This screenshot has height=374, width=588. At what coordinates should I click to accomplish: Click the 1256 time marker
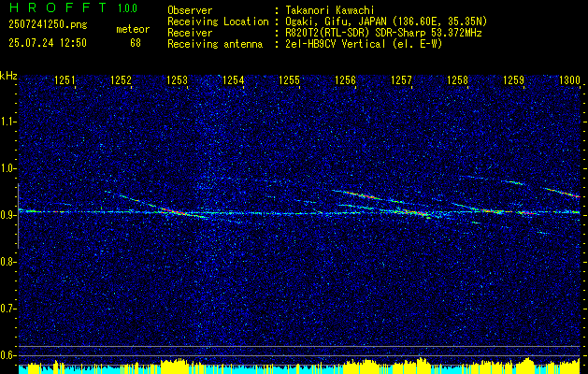(x=345, y=79)
